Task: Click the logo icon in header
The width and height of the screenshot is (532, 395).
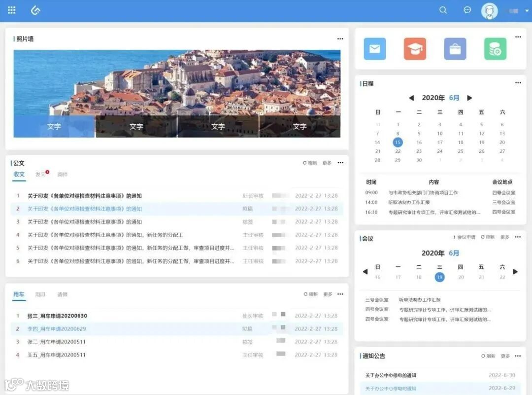Action: tap(35, 10)
